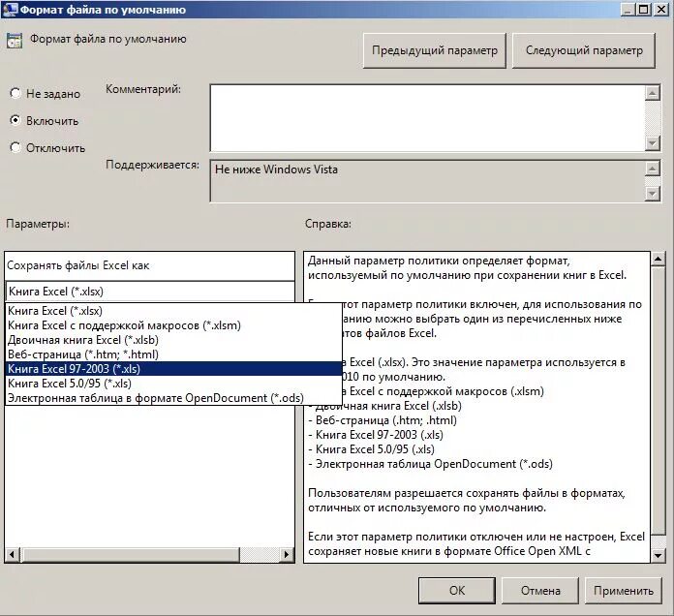The width and height of the screenshot is (674, 616).
Task: Choose the OpenDocument (*.ods) list option
Action: point(173,398)
